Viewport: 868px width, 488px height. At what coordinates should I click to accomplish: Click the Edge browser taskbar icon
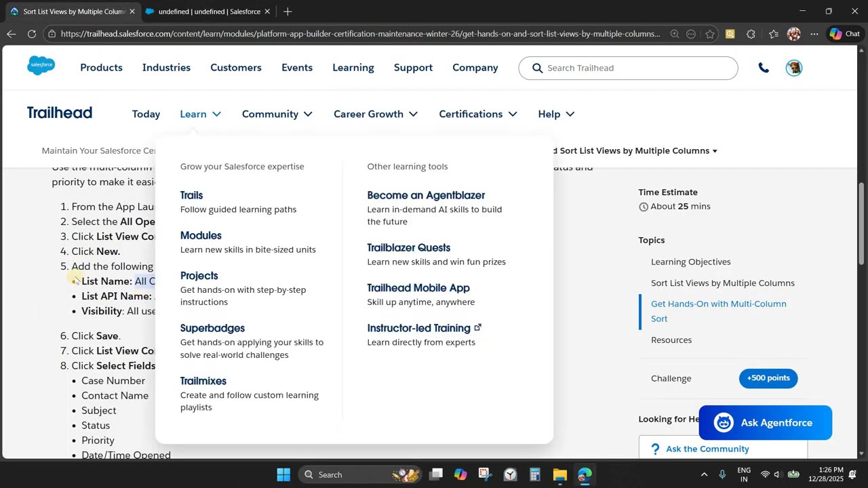point(585,474)
